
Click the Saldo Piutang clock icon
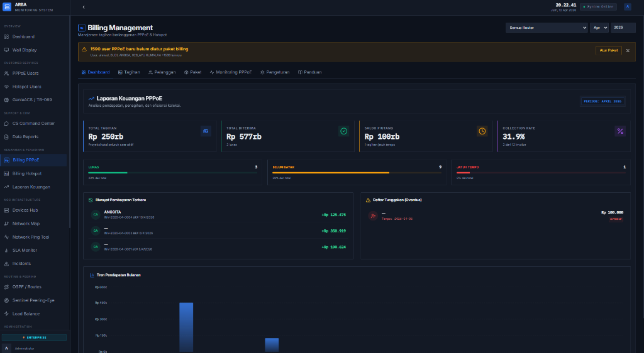tap(482, 131)
